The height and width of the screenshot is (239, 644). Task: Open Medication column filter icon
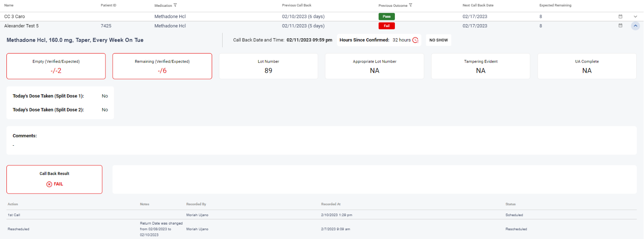[x=175, y=5]
